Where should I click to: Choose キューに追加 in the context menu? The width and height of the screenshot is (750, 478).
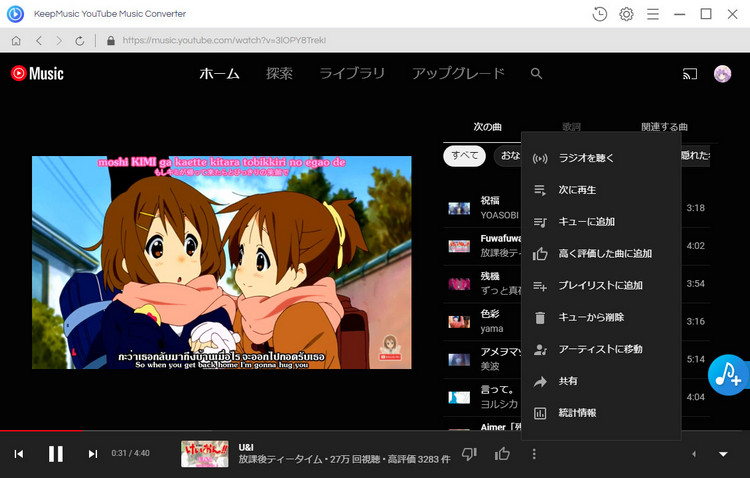tap(601, 222)
